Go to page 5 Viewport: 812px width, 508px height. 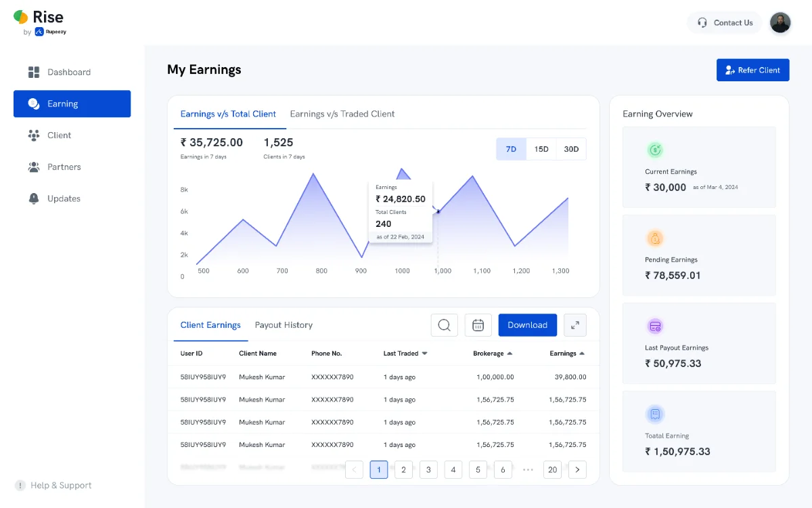(478, 469)
